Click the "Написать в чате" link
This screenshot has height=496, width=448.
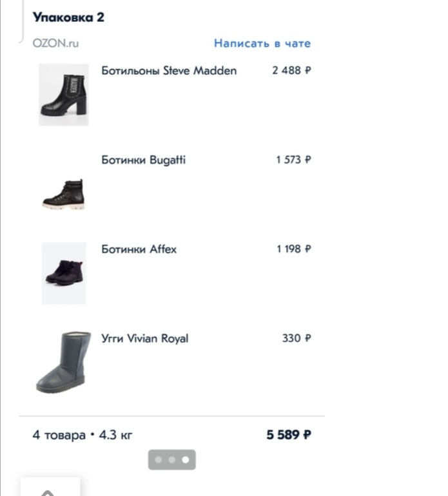pyautogui.click(x=262, y=44)
